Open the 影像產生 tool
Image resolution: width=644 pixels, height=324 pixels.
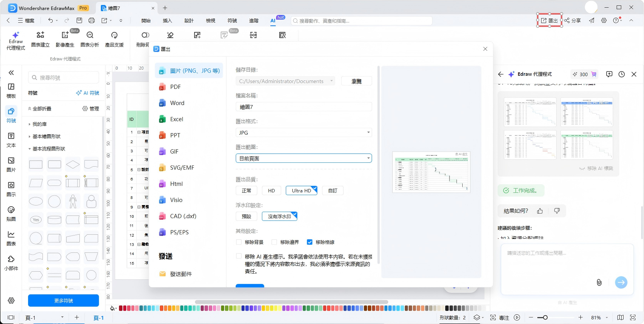click(65, 40)
